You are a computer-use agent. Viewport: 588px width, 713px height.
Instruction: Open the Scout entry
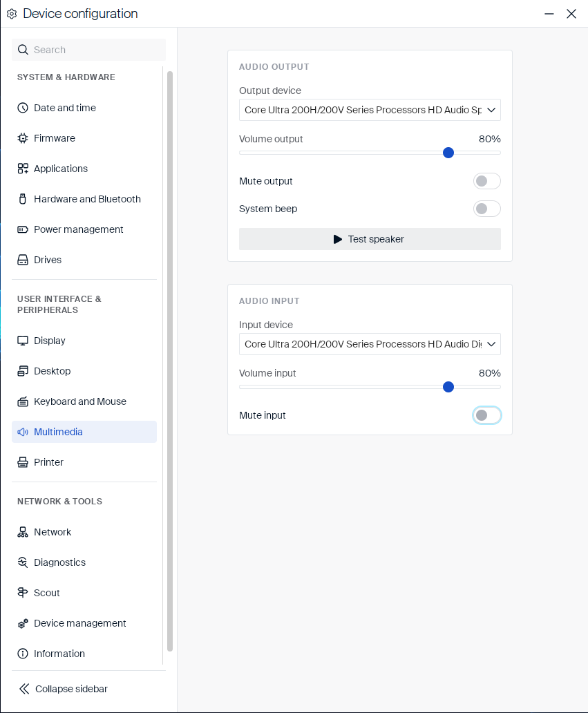pos(84,593)
